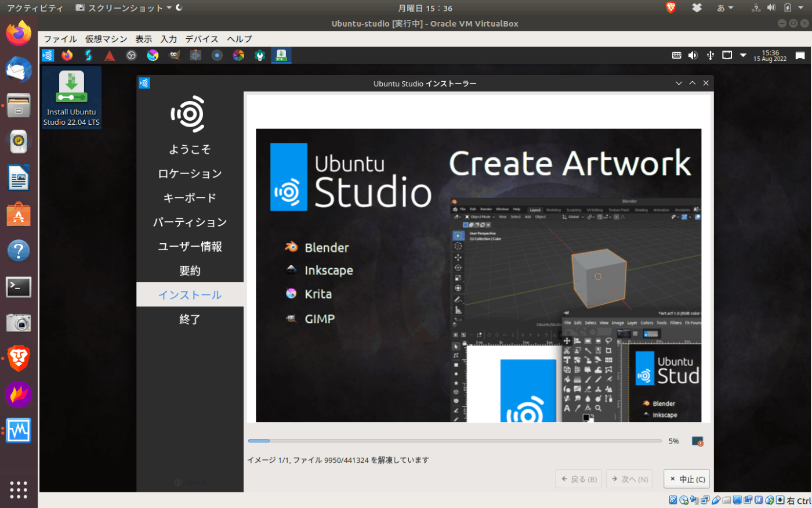This screenshot has height=508, width=812.
Task: Open the 仮想マシン menu
Action: click(106, 39)
